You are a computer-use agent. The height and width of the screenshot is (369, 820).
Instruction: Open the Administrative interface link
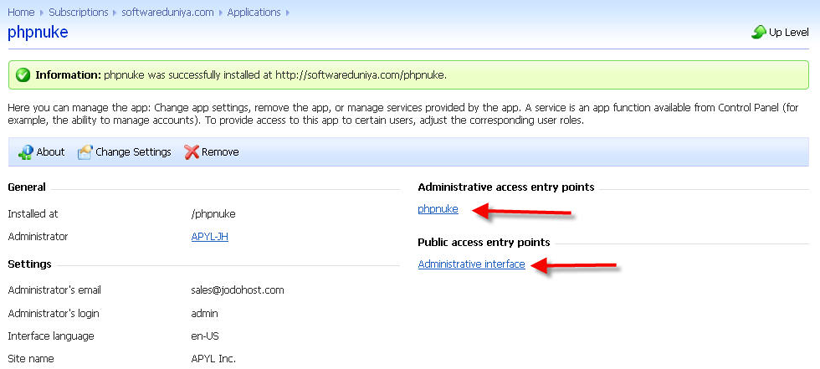(x=471, y=264)
